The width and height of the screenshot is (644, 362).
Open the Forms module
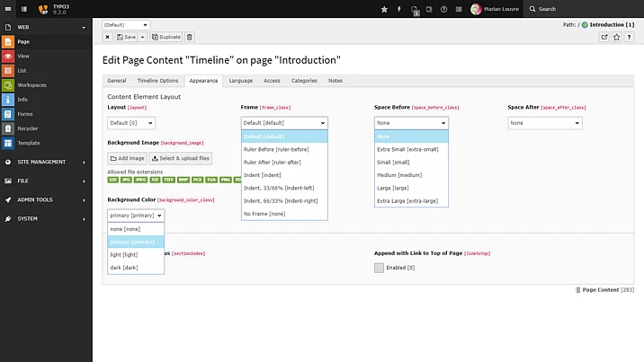pyautogui.click(x=23, y=114)
